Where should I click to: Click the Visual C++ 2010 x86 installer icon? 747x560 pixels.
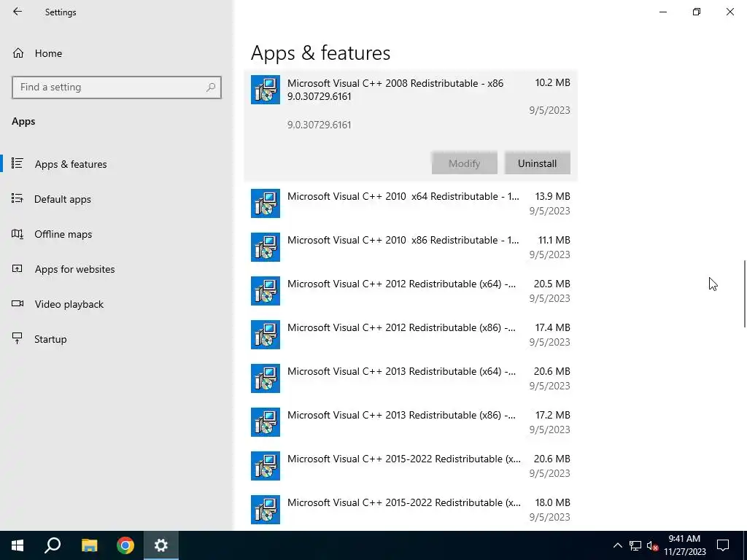[x=266, y=247]
